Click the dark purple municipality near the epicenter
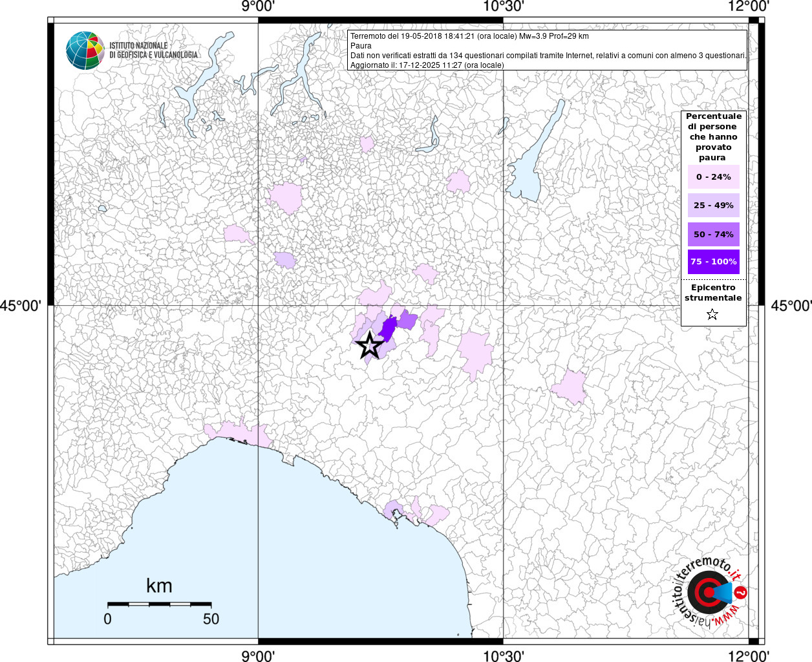Viewport: 812px width, 662px height. pyautogui.click(x=388, y=328)
